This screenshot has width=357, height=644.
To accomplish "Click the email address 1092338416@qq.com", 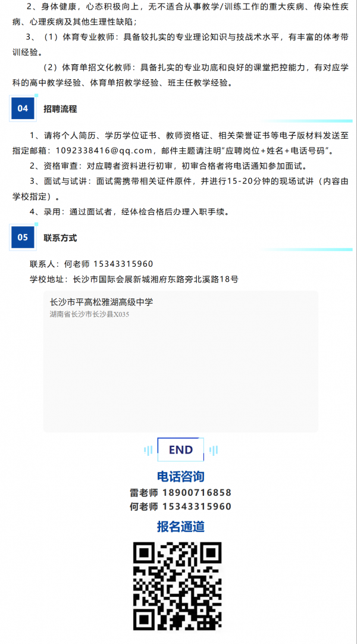I will tap(104, 151).
